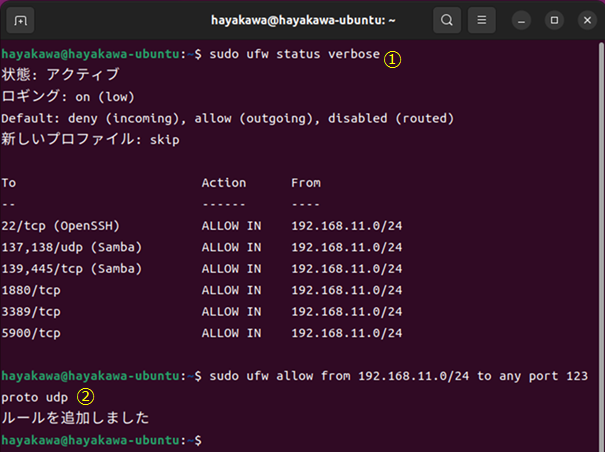Click the 'sudo ufw status verbose' command
Screen dimensions: 605x452
click(x=291, y=54)
